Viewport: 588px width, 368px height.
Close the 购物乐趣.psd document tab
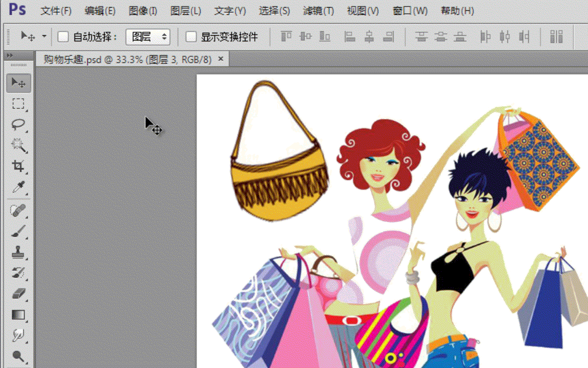(x=221, y=59)
